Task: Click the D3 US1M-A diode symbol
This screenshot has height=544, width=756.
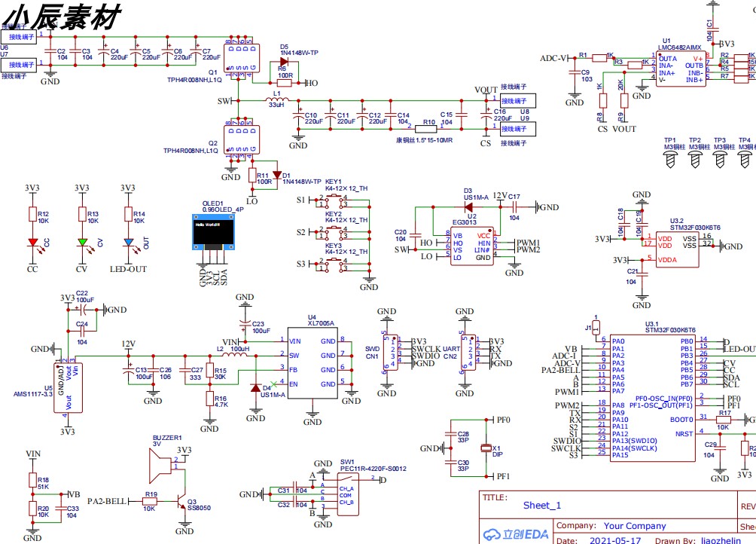Action: pos(468,207)
